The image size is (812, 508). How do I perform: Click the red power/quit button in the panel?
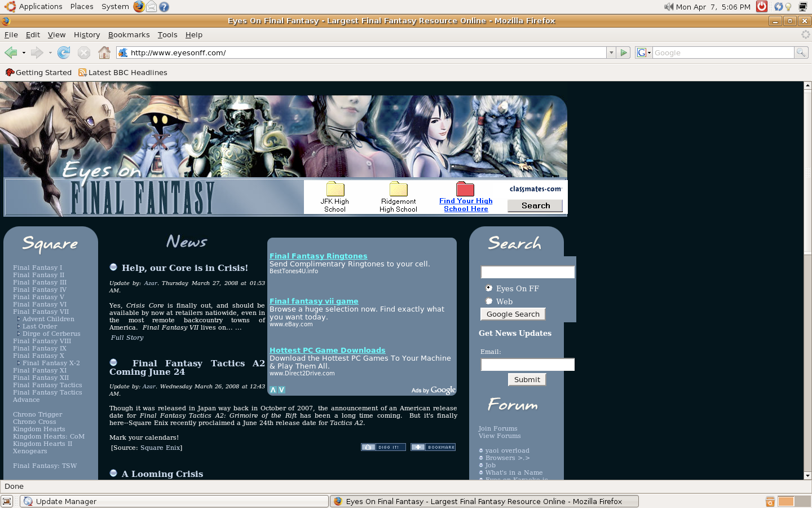pos(762,7)
